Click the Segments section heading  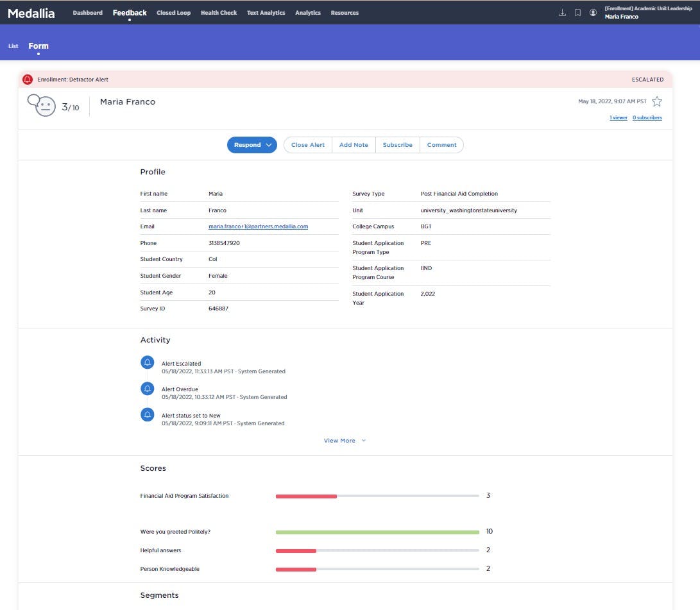coord(159,595)
